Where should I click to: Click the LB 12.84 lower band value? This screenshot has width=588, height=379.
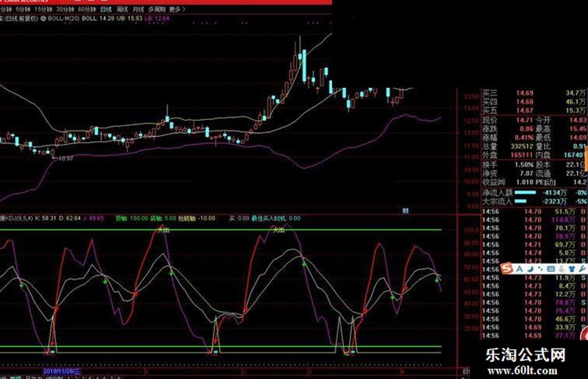click(x=157, y=18)
